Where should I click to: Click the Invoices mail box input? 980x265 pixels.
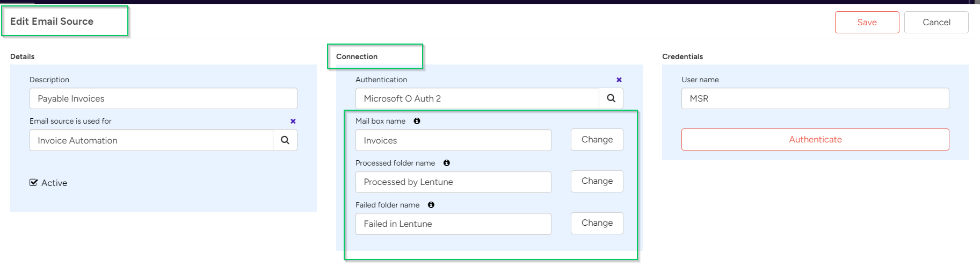point(453,140)
